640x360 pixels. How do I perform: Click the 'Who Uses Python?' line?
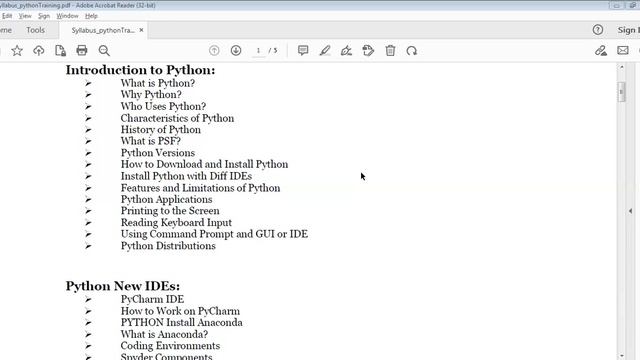click(x=163, y=107)
